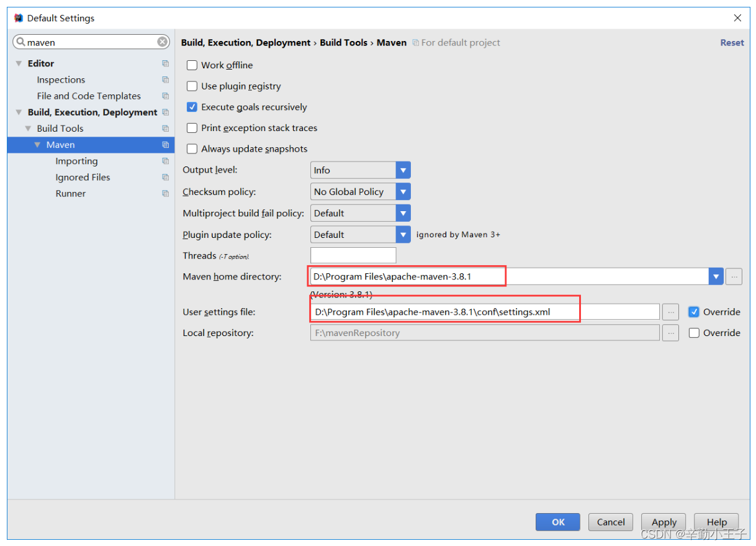Collapse the Maven tree node
This screenshot has width=756, height=546.
click(x=38, y=145)
